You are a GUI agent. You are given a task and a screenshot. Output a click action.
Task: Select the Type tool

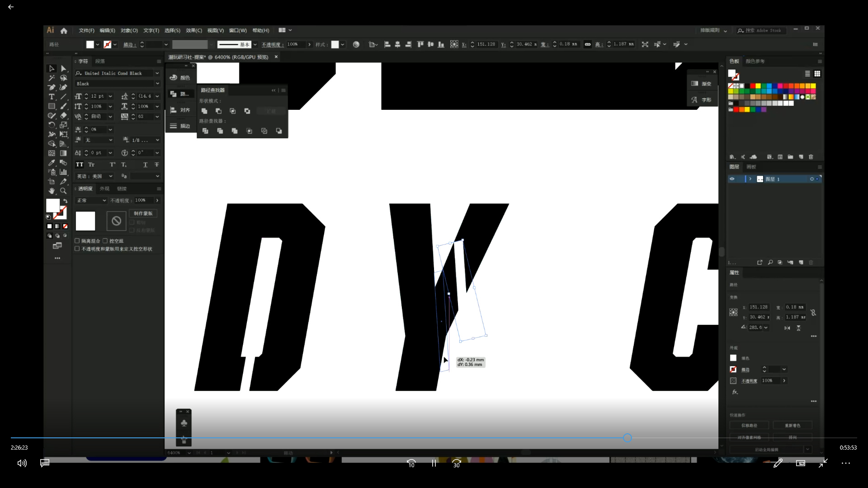coord(52,97)
